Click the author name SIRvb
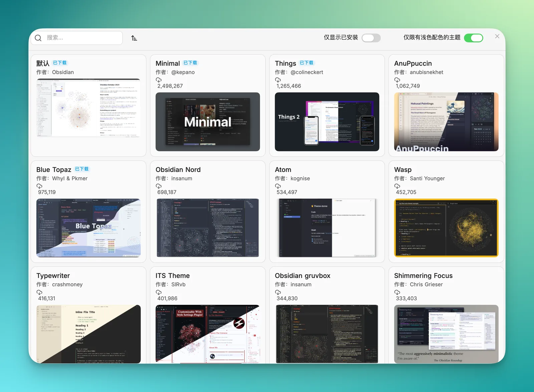This screenshot has height=392, width=534. coord(178,285)
